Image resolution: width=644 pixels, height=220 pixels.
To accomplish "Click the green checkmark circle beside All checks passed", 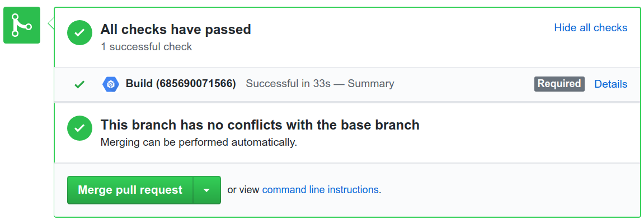I will (79, 33).
